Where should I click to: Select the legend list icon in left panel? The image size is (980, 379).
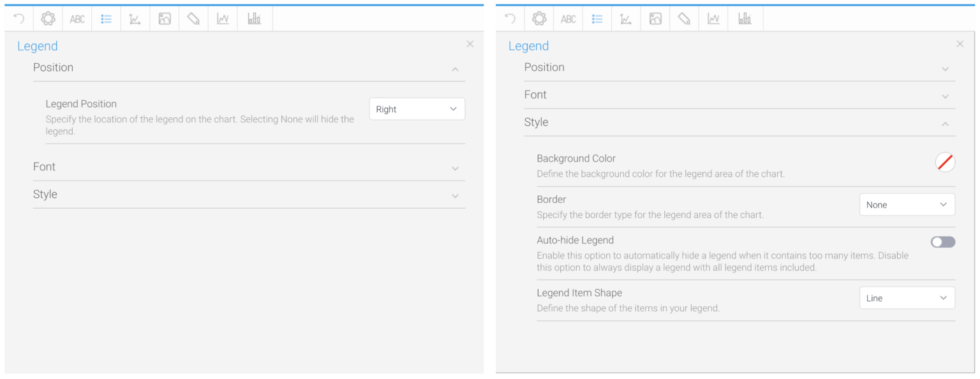pyautogui.click(x=107, y=19)
